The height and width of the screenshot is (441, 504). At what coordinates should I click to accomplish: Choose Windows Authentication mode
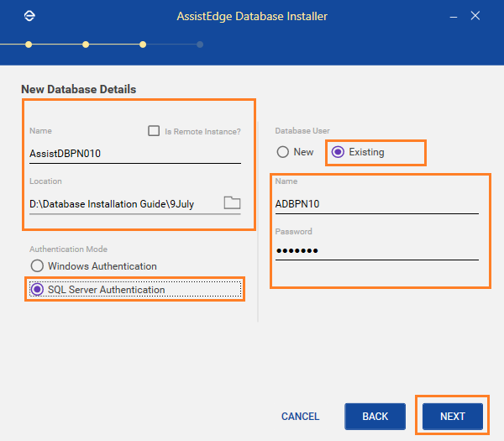[37, 265]
